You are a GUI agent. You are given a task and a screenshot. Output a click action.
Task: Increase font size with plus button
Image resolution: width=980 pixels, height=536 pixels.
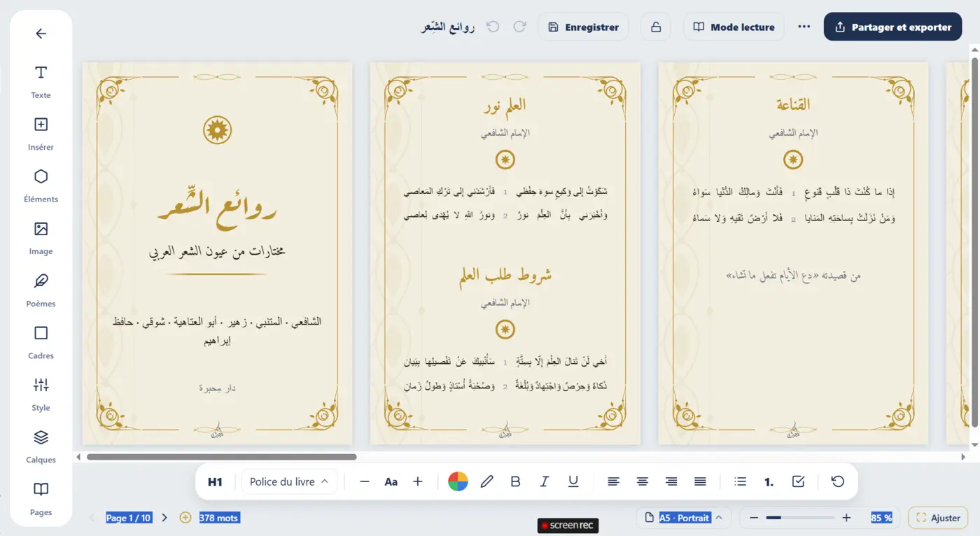(418, 481)
